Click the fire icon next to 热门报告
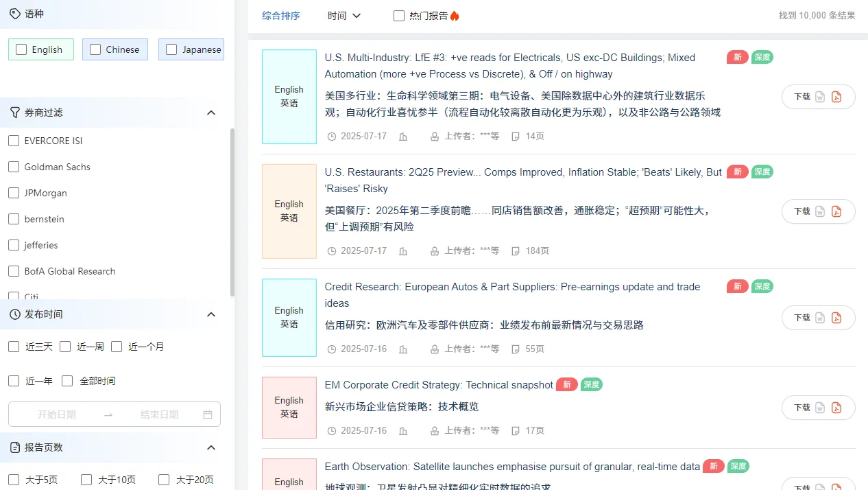Image resolution: width=868 pixels, height=490 pixels. tap(455, 15)
